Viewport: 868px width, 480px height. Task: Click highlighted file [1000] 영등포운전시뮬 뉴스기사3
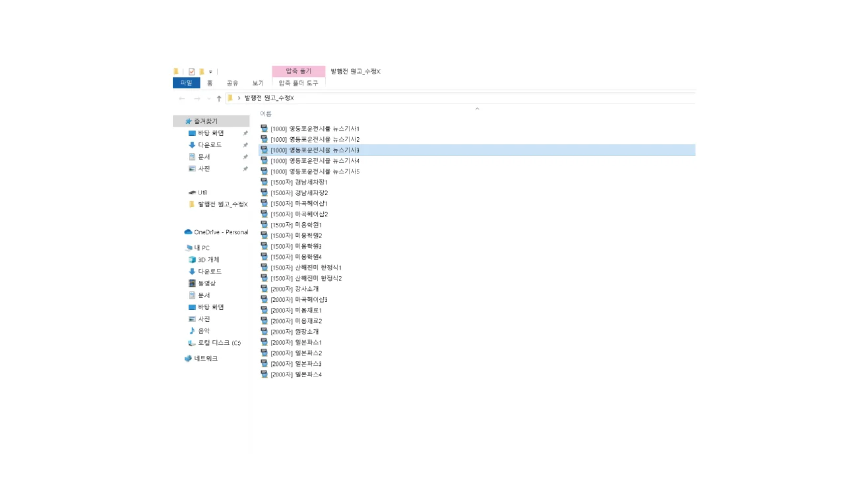click(315, 150)
